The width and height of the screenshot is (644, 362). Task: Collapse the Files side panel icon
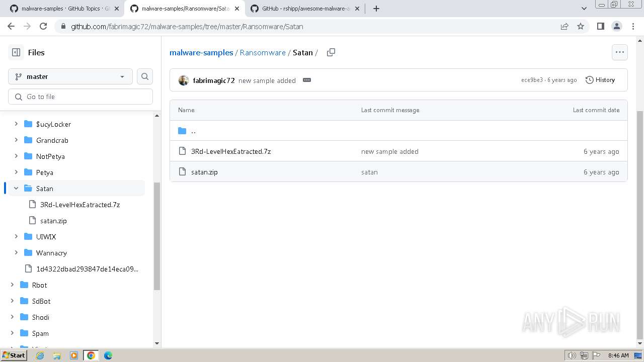point(16,52)
